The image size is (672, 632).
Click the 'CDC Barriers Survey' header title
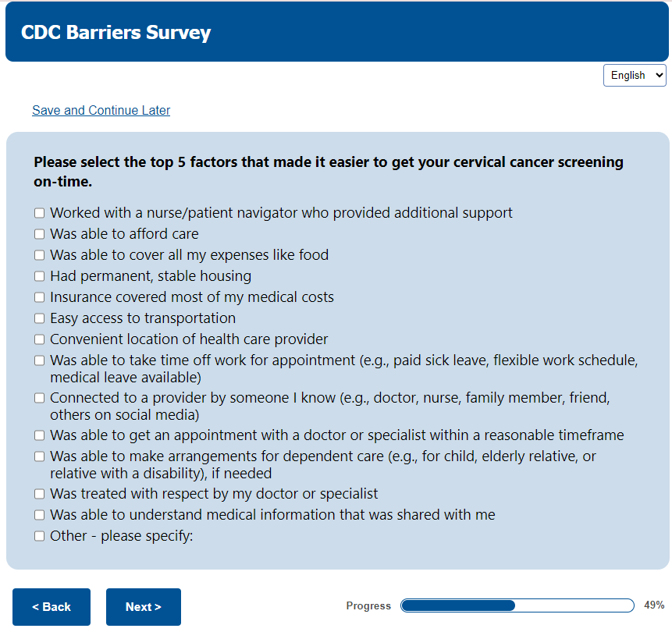coord(116,32)
